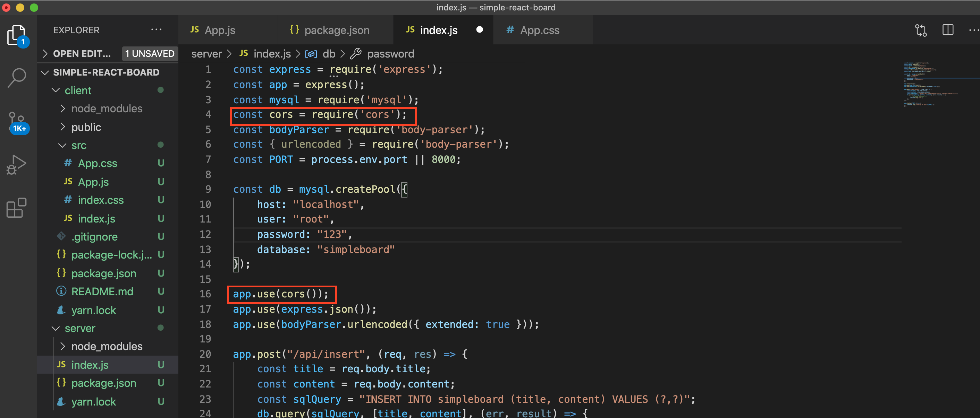Open the Extensions view
The height and width of the screenshot is (418, 980).
click(x=16, y=208)
